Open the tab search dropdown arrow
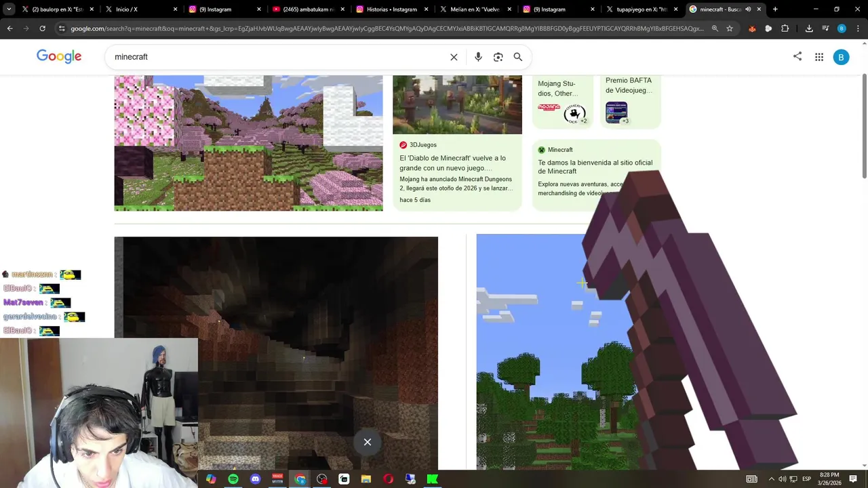The width and height of the screenshot is (868, 488). 9,9
